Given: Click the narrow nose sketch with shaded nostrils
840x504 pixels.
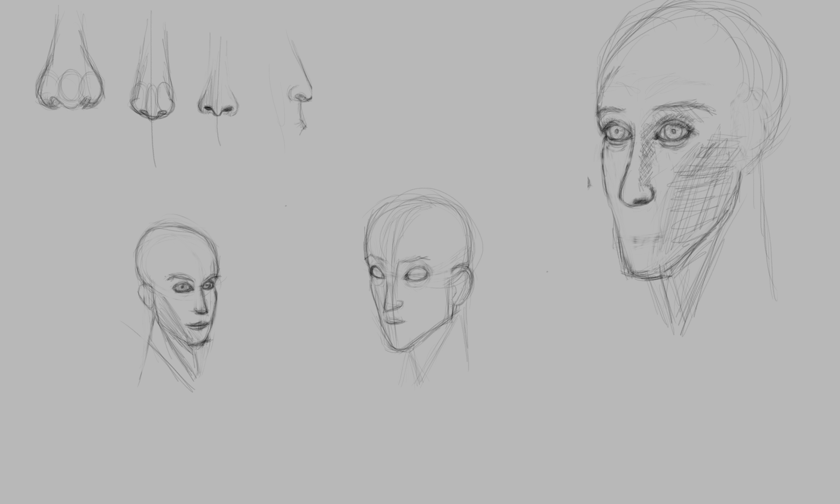Looking at the screenshot, I should (x=218, y=89).
